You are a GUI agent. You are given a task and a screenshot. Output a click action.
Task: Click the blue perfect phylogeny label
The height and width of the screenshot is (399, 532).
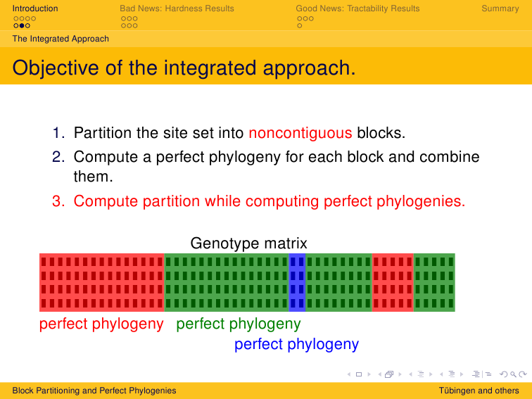click(296, 344)
